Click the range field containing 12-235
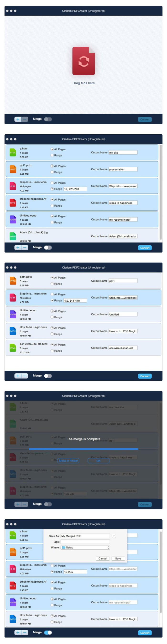The width and height of the screenshot is (167, 644). 75,572
